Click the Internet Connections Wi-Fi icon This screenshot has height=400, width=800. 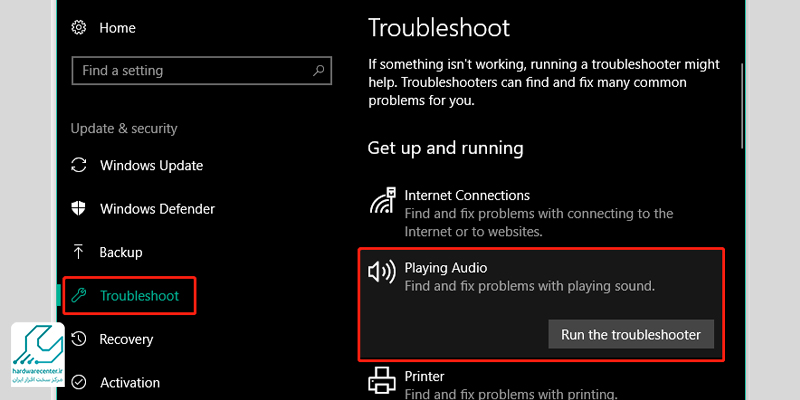pyautogui.click(x=382, y=203)
